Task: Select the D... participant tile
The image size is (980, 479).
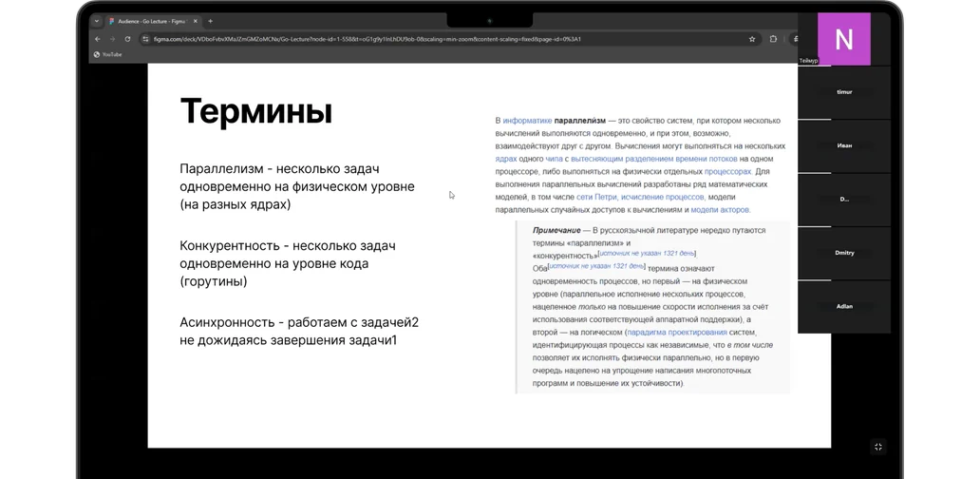Action: (x=844, y=200)
